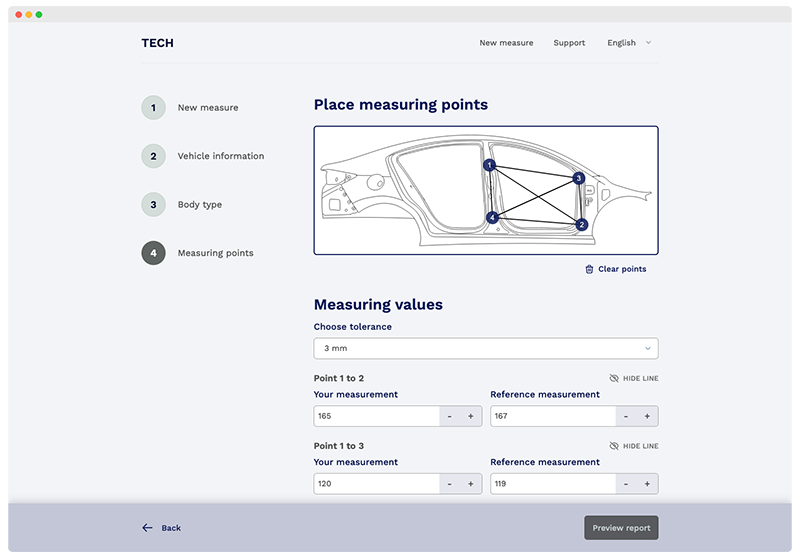Decrease Point 1 to 3 reference measurement

[x=626, y=484]
